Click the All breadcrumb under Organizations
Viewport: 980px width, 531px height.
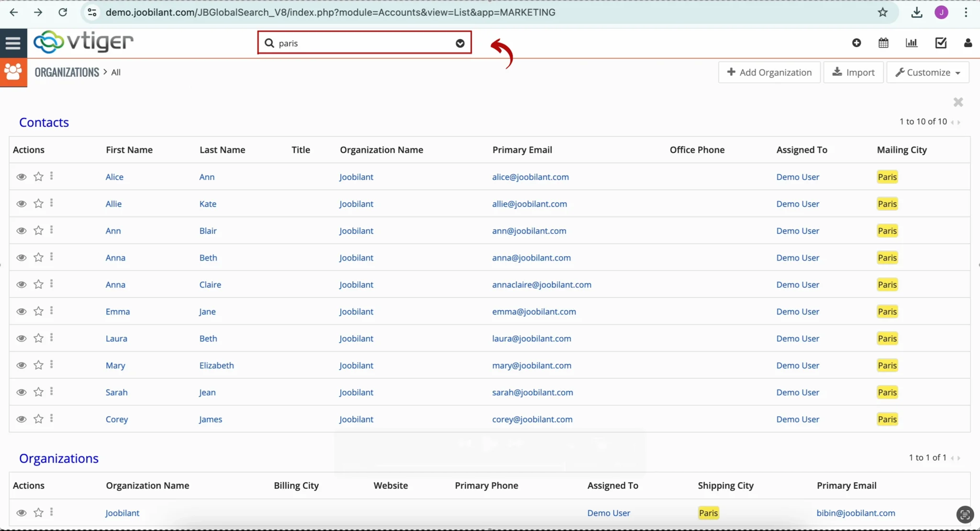coord(115,72)
